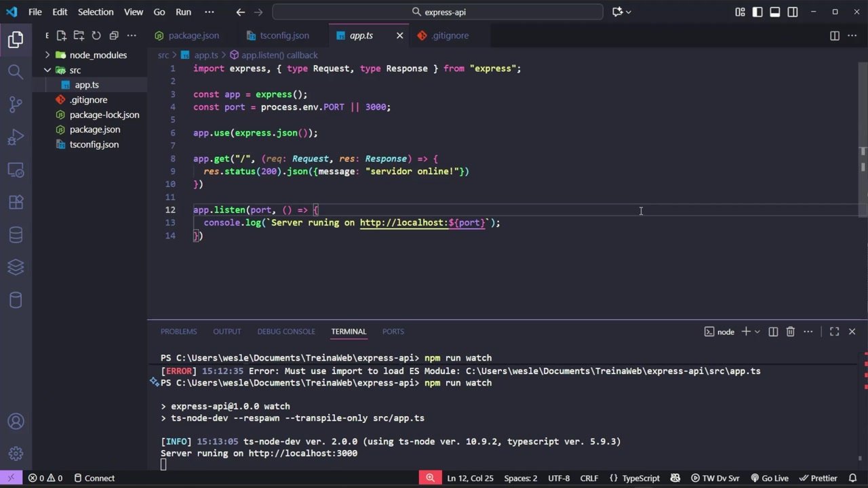Maximize the terminal panel size
The image size is (868, 488).
(834, 331)
